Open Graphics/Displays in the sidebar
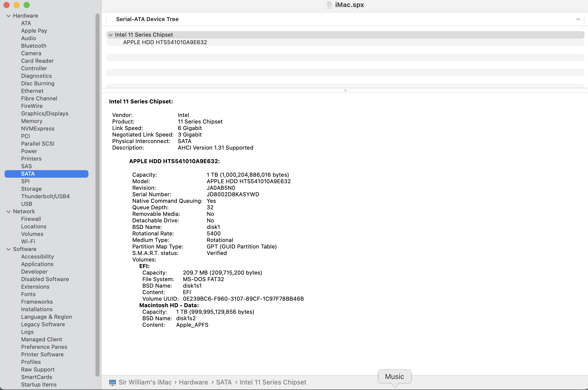Viewport: 588px width, 390px height. click(x=44, y=113)
